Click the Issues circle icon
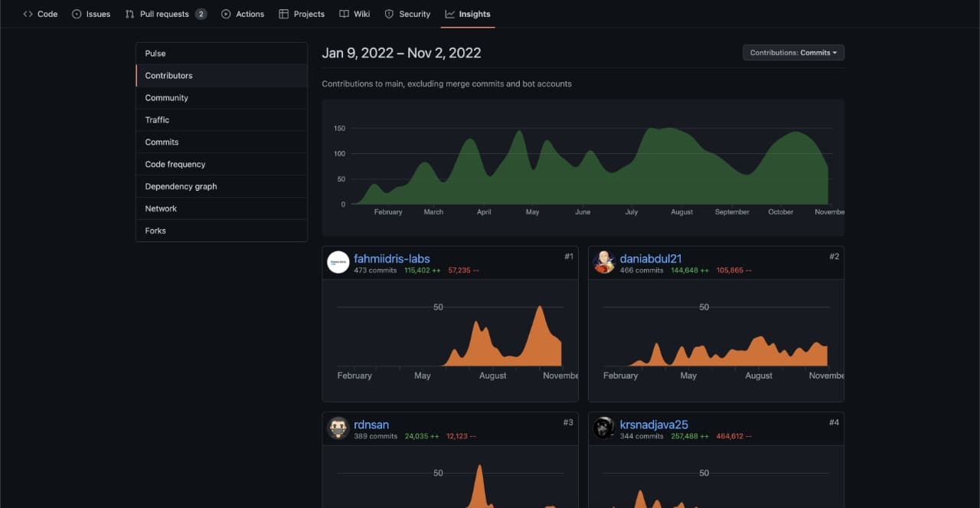 [77, 14]
